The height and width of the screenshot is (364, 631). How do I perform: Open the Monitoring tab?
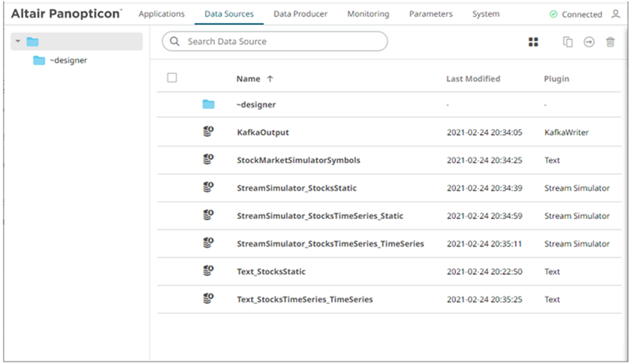point(368,14)
